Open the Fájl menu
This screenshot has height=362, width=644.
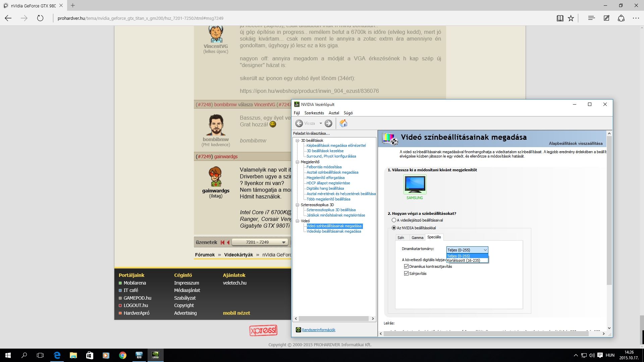(297, 113)
